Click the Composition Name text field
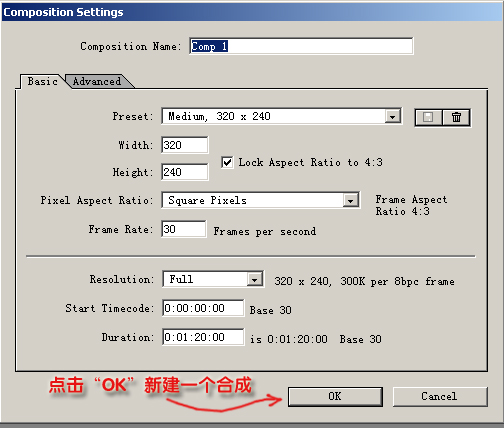Screen dimensions: 504x428 tap(301, 46)
